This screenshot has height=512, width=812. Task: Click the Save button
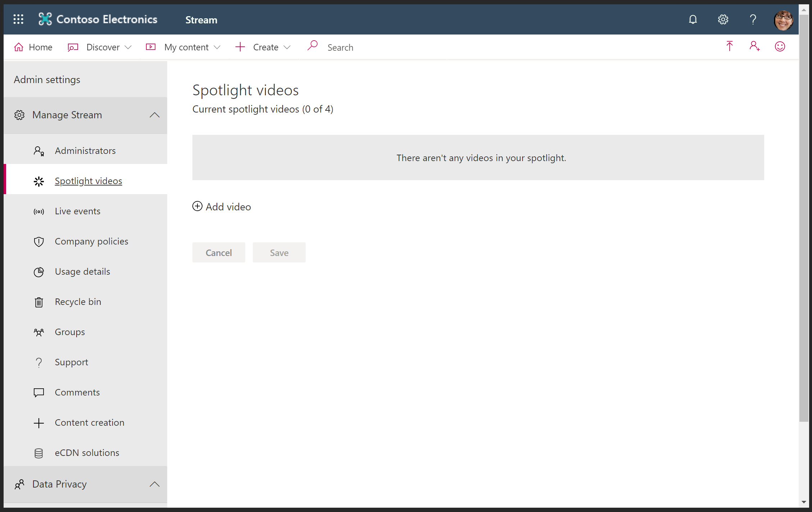[279, 252]
